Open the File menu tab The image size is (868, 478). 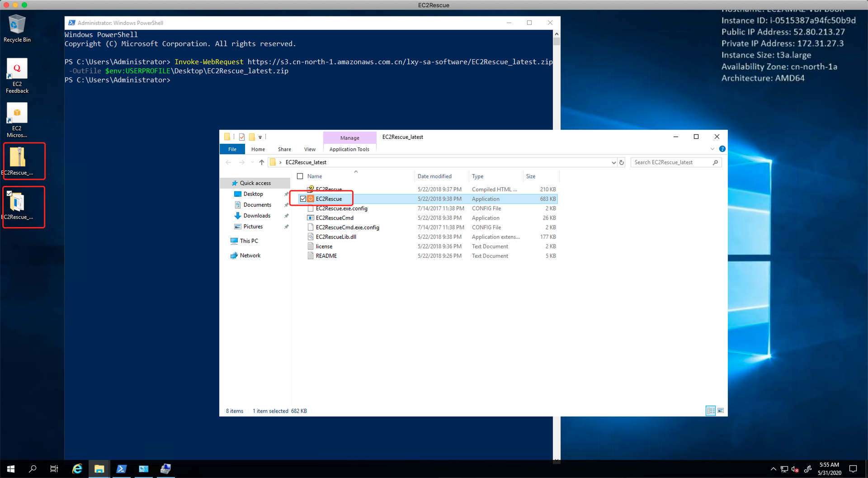(232, 149)
